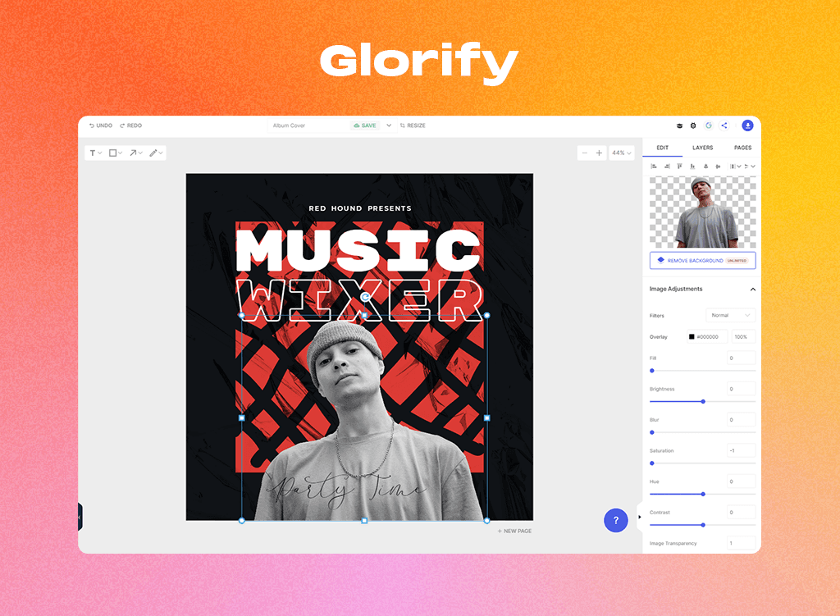Open the arrow tool dropdown arrow
Screen dimensions: 840x616
(140, 153)
